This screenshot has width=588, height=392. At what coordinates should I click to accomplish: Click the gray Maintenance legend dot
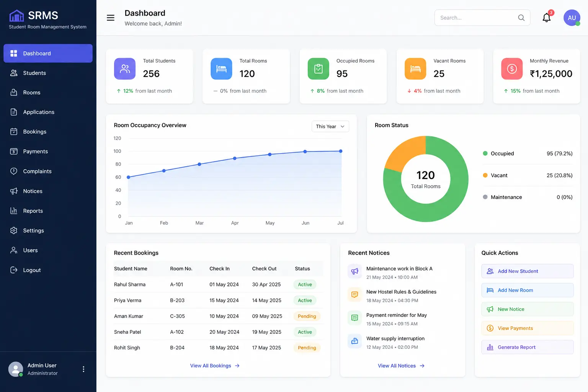[x=485, y=197]
